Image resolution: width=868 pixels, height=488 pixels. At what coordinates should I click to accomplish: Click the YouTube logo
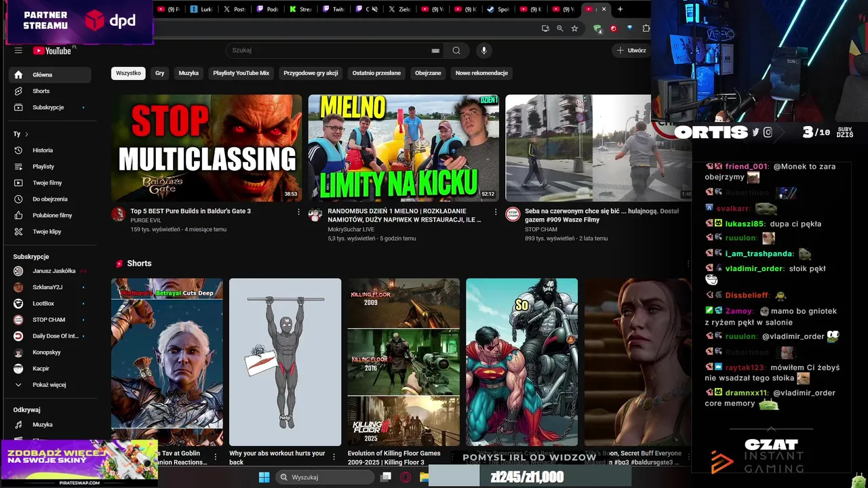pyautogui.click(x=52, y=50)
